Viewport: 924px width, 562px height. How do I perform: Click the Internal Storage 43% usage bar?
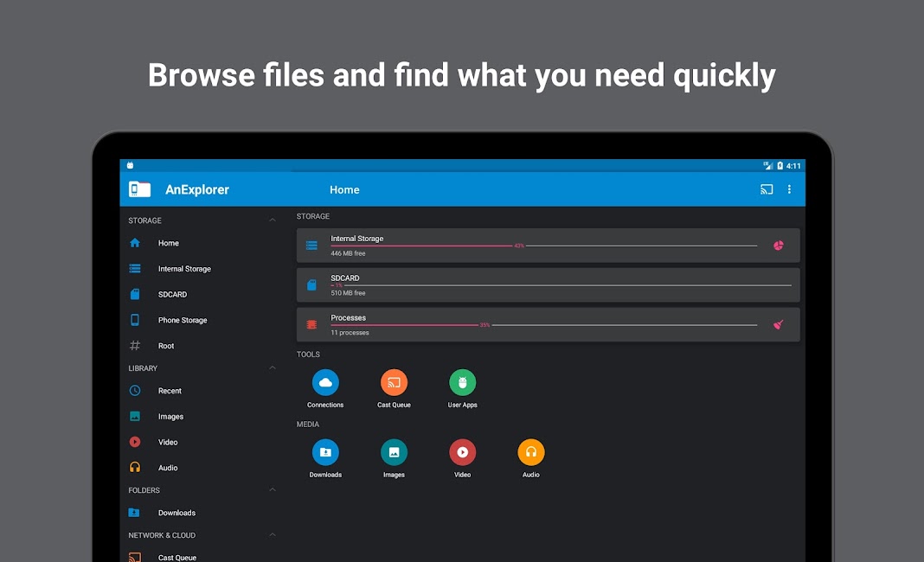tap(544, 246)
